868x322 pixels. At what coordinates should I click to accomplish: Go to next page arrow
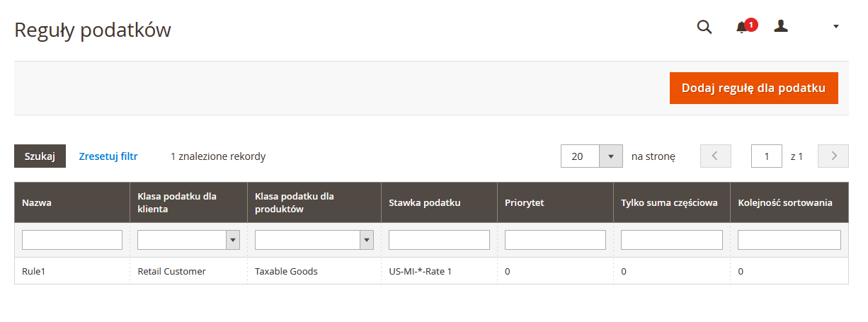pos(833,156)
